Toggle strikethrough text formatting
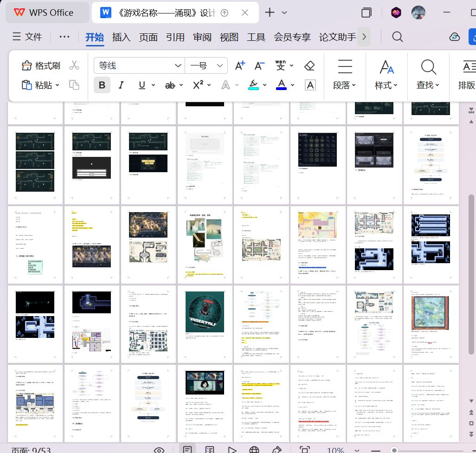 click(x=170, y=85)
